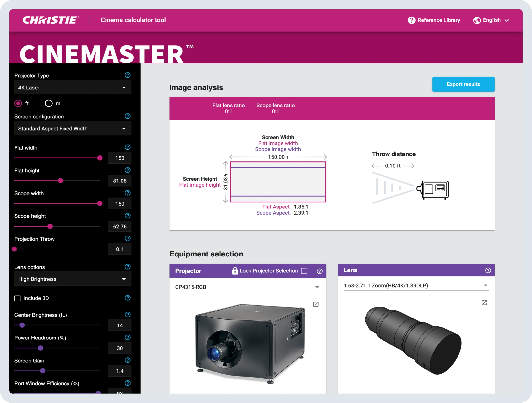Screen dimensions: 532x403
Task: Open Flat width help icon
Action: click(x=128, y=147)
